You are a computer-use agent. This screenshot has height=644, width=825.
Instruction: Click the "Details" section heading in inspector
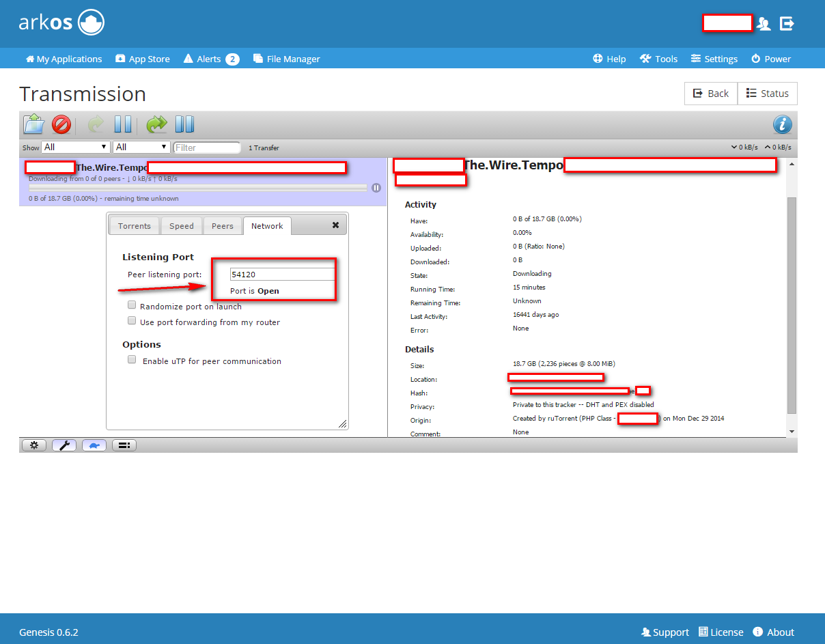tap(419, 349)
